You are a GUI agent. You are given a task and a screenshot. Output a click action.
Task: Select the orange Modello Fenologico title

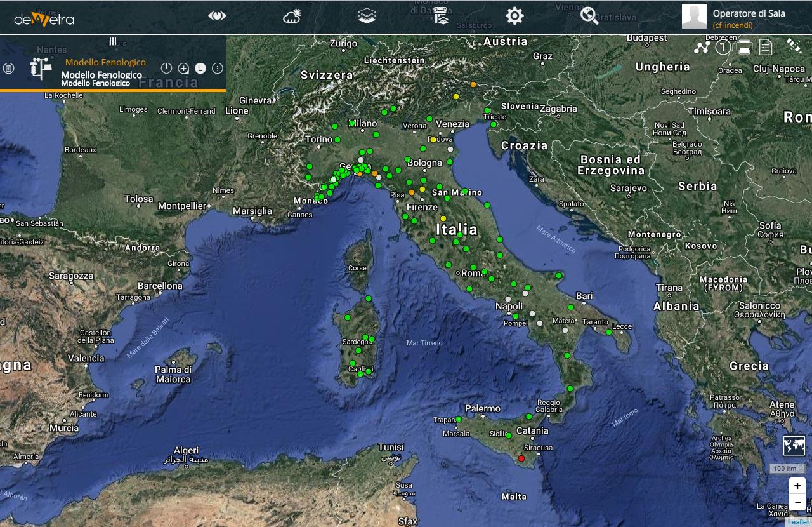[105, 62]
